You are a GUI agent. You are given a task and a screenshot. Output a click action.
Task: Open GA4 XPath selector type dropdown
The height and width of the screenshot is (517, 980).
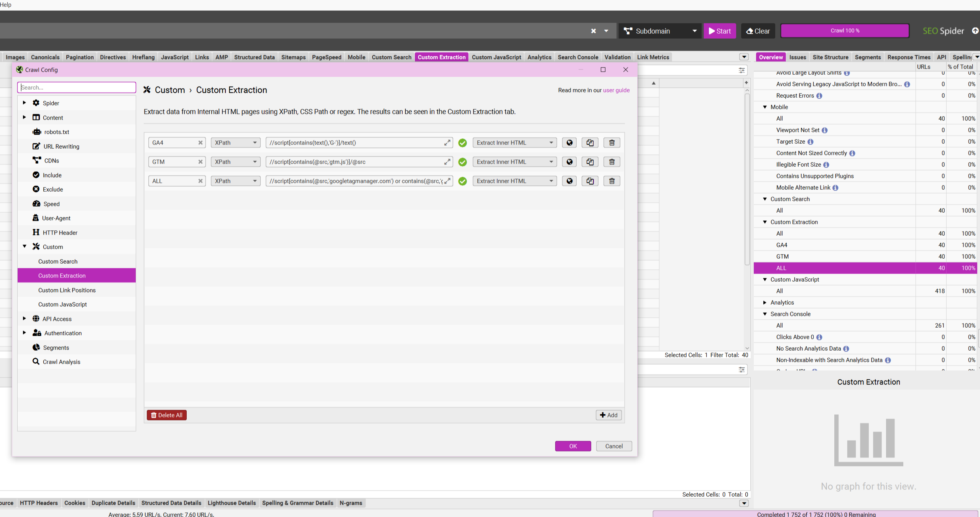point(235,143)
